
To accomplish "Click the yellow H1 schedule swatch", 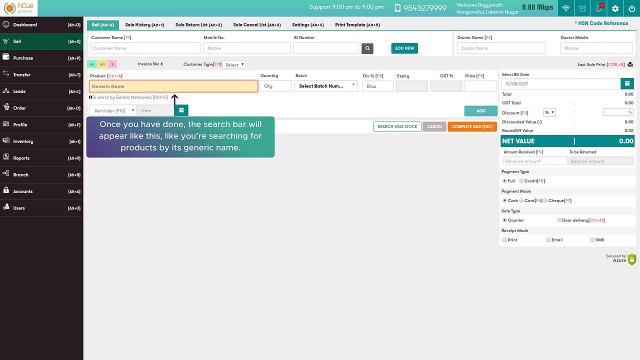I will pos(102,64).
